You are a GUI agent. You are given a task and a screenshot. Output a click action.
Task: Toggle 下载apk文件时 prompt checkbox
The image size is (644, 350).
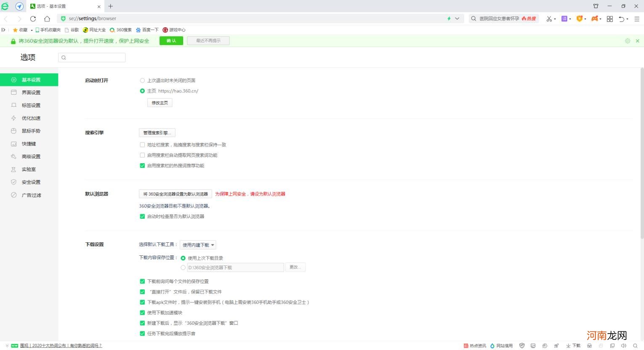tap(142, 302)
